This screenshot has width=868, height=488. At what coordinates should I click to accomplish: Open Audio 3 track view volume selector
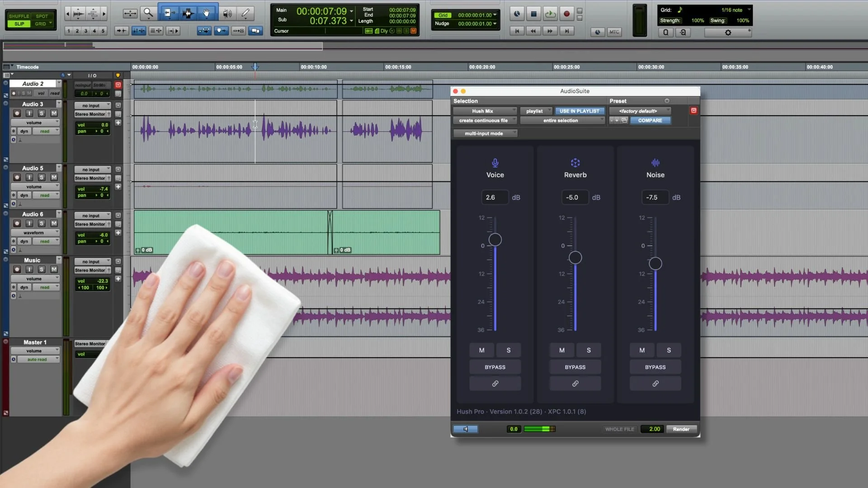[35, 123]
